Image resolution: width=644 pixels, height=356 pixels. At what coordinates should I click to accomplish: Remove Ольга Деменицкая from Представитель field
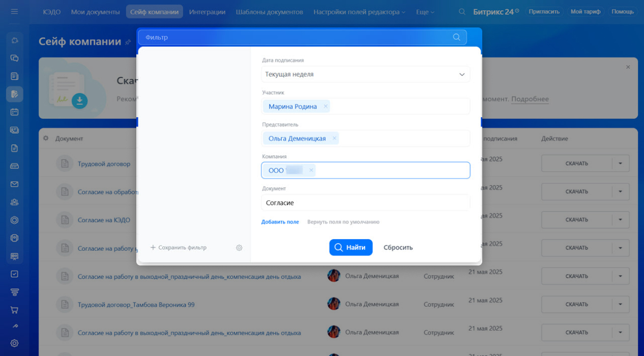[334, 138]
